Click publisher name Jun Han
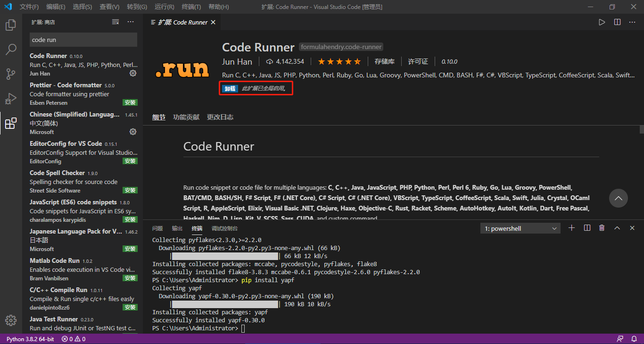 point(237,61)
